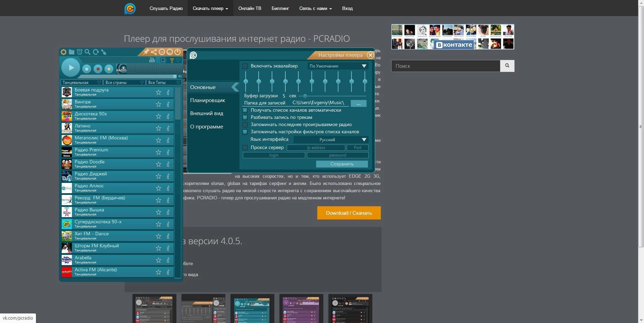Click the Сохранить settings button
This screenshot has width=644, height=323.
[342, 164]
